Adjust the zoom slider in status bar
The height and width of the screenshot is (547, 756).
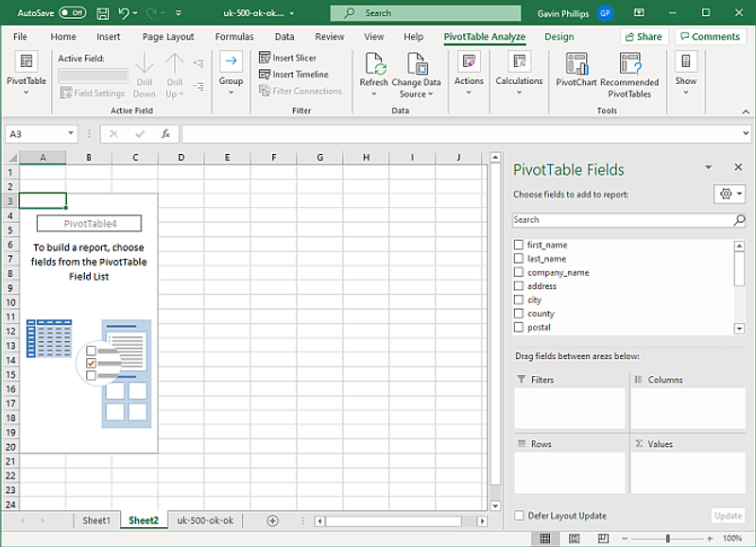pyautogui.click(x=667, y=538)
